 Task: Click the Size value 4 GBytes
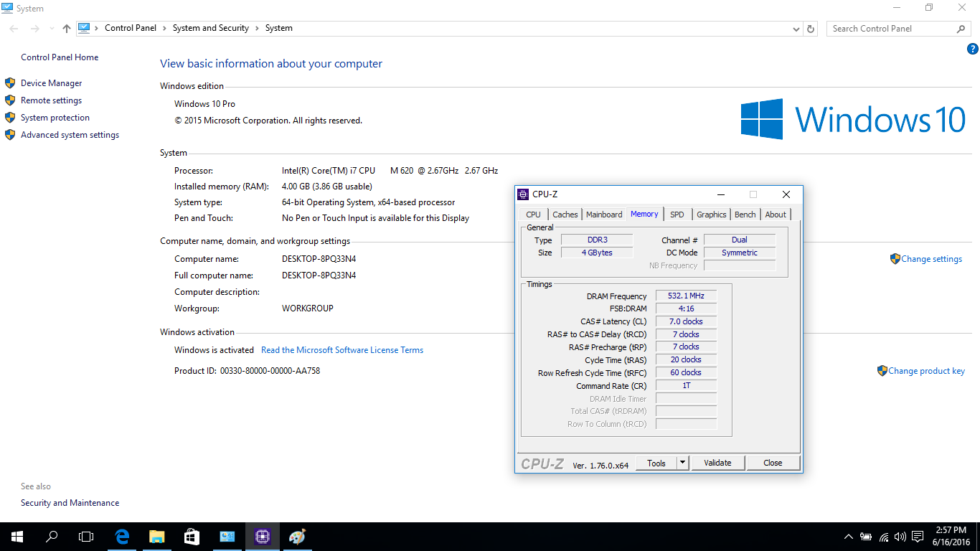[x=597, y=253]
